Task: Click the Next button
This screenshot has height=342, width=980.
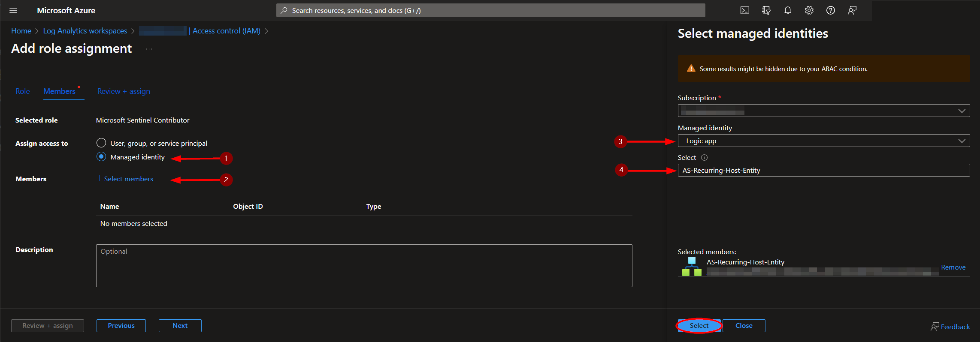Action: tap(180, 326)
